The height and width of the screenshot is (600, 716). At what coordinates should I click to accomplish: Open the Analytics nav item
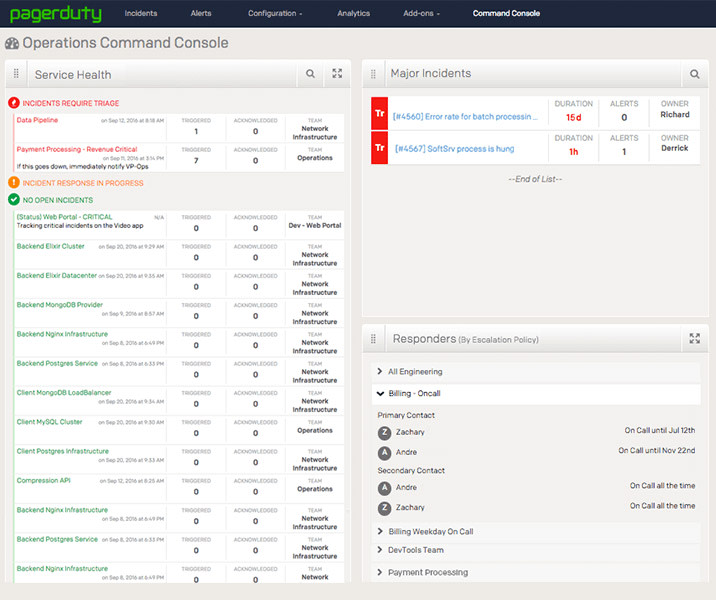[353, 13]
